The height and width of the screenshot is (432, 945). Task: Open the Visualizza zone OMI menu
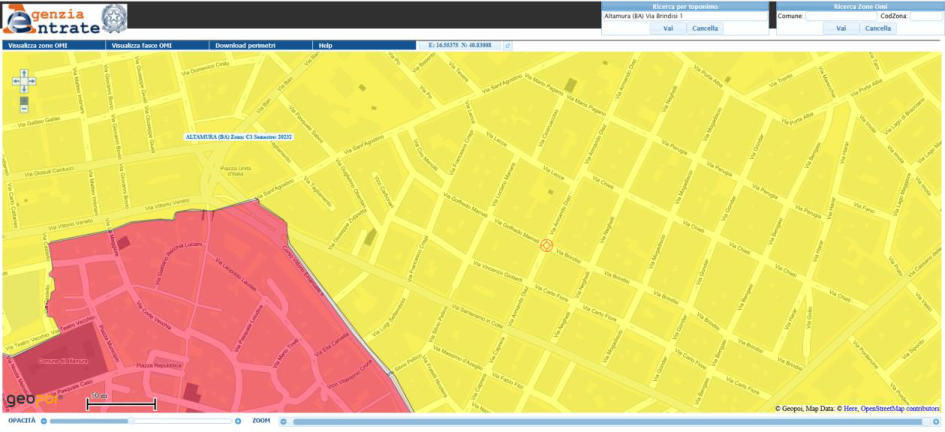pyautogui.click(x=38, y=46)
